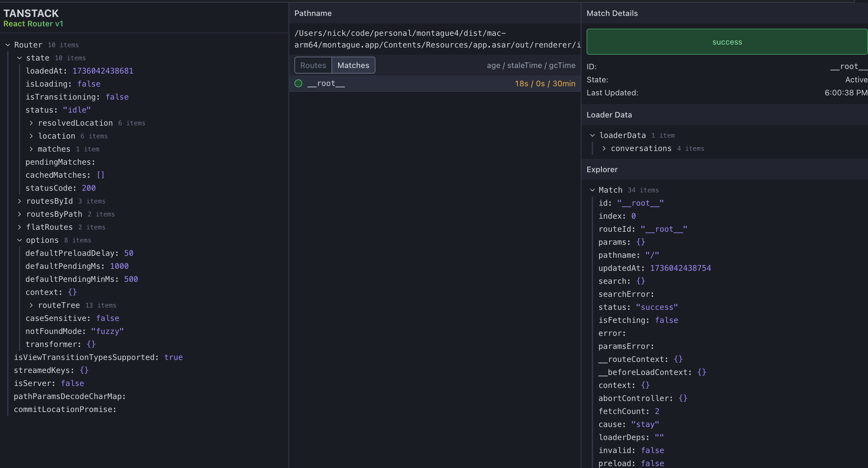This screenshot has width=868, height=468.
Task: Click the pathname "/" value in Explorer
Action: pos(652,255)
